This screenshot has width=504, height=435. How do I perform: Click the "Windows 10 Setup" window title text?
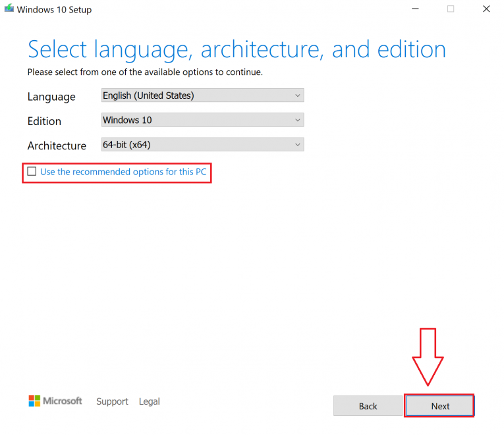tap(54, 10)
